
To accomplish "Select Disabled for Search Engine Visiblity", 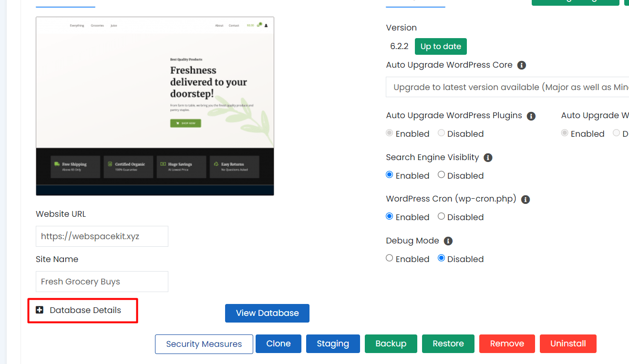I will 442,175.
